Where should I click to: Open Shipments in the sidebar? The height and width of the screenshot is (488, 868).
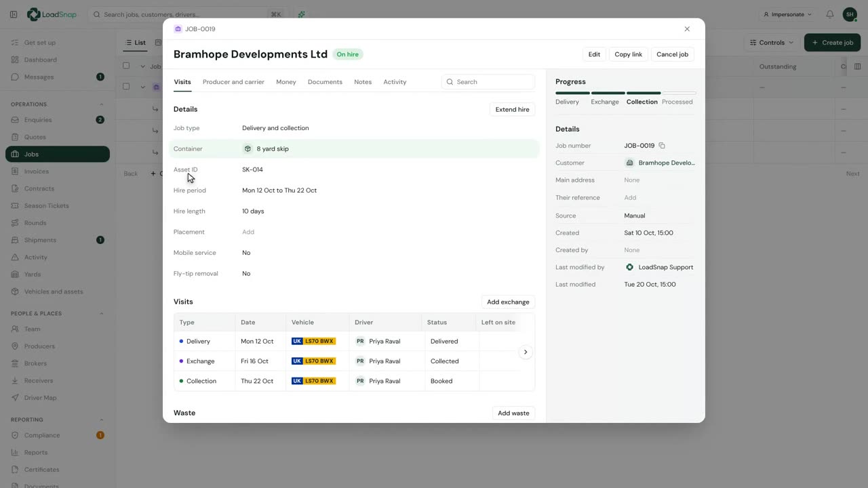pyautogui.click(x=58, y=240)
